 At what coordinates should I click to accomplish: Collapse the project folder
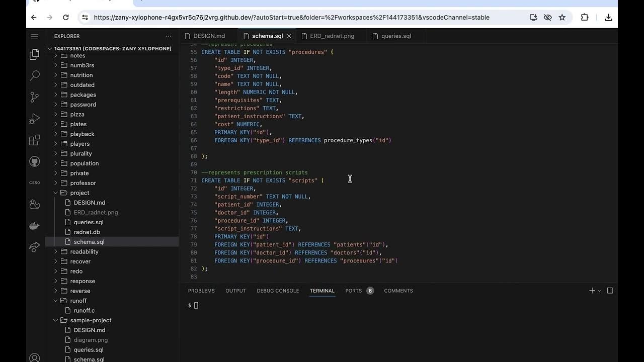[113, 193]
